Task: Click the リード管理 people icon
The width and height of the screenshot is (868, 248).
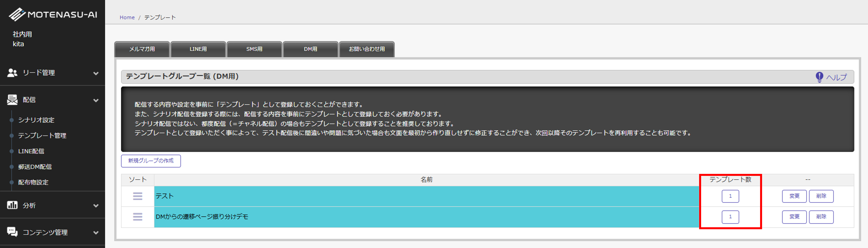Action: coord(12,73)
